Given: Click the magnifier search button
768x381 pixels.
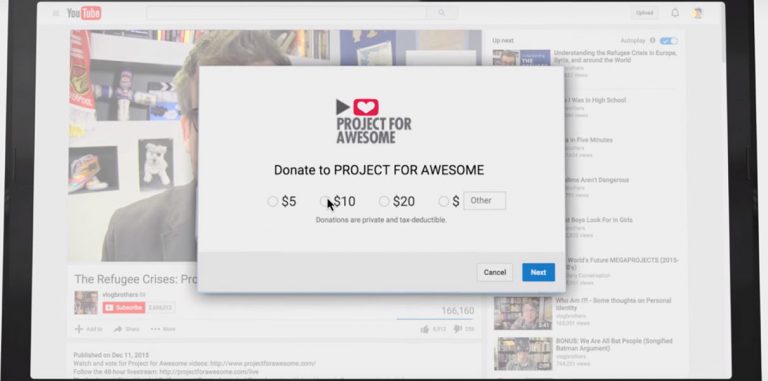Looking at the screenshot, I should pyautogui.click(x=442, y=13).
